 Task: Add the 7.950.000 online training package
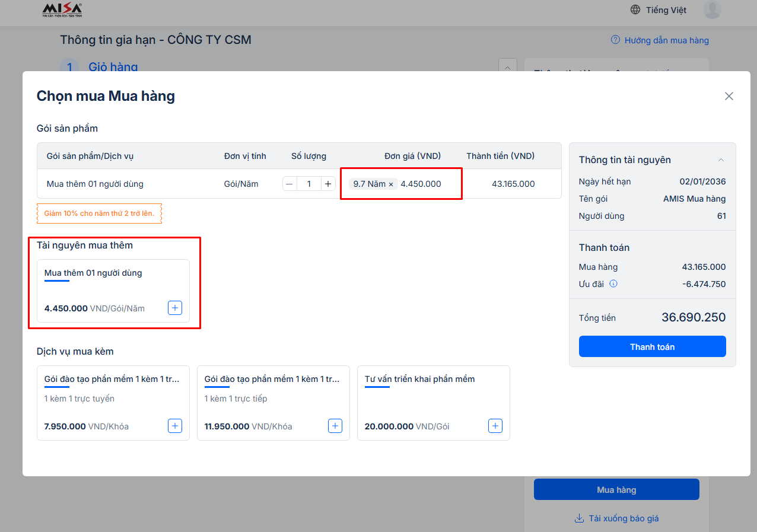[x=175, y=426]
